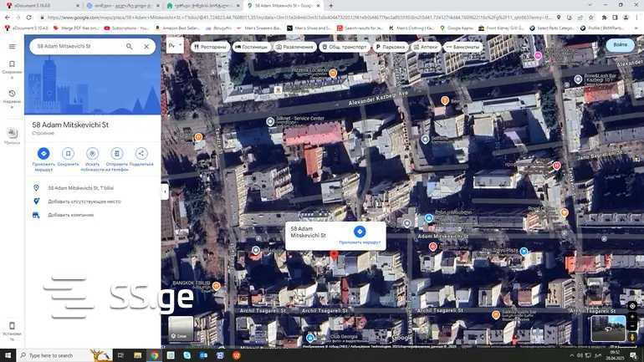Click the search magnifier icon
Viewport: 644px width, 362px height.
(130, 47)
